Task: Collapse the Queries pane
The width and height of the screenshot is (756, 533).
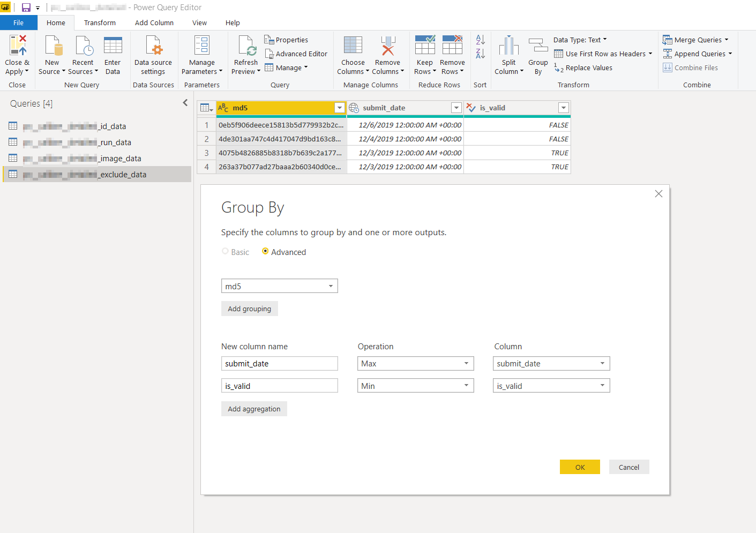Action: [185, 103]
